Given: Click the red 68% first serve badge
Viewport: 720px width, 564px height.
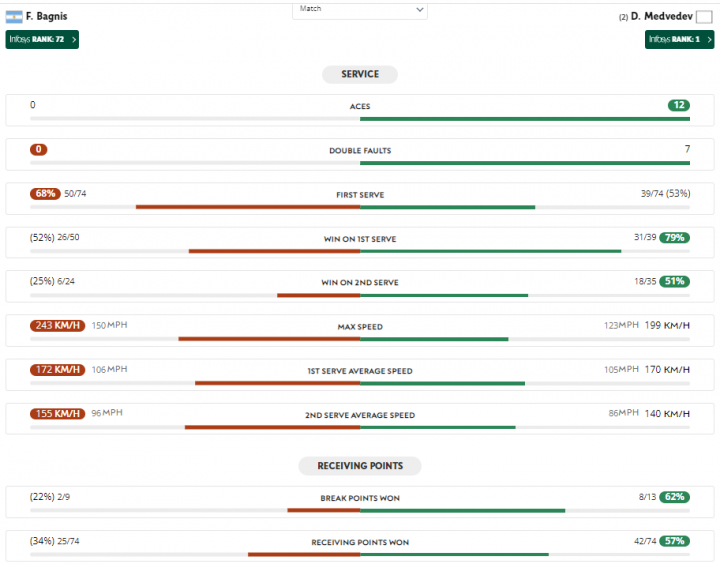Looking at the screenshot, I should point(45,193).
